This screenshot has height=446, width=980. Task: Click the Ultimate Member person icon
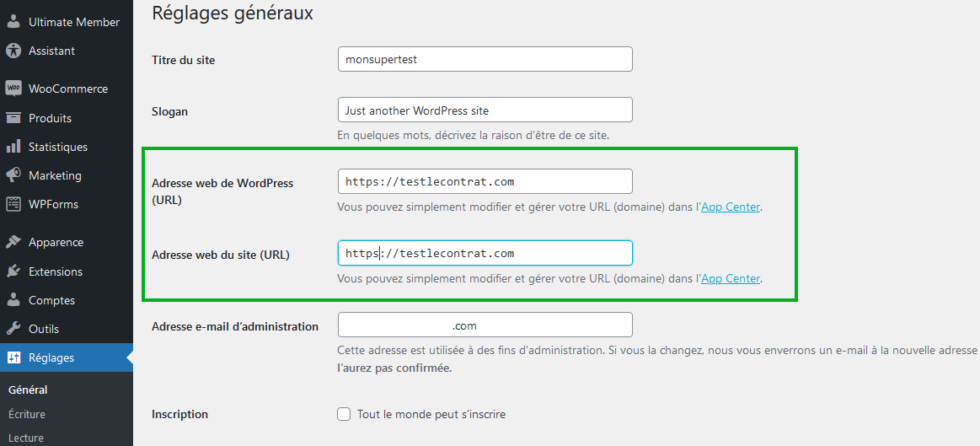point(13,22)
